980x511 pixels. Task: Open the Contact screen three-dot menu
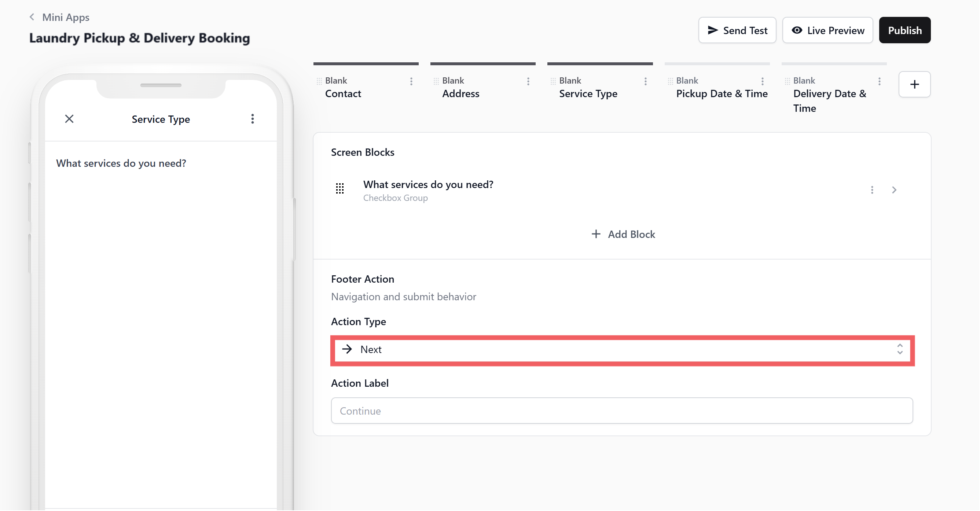tap(411, 81)
